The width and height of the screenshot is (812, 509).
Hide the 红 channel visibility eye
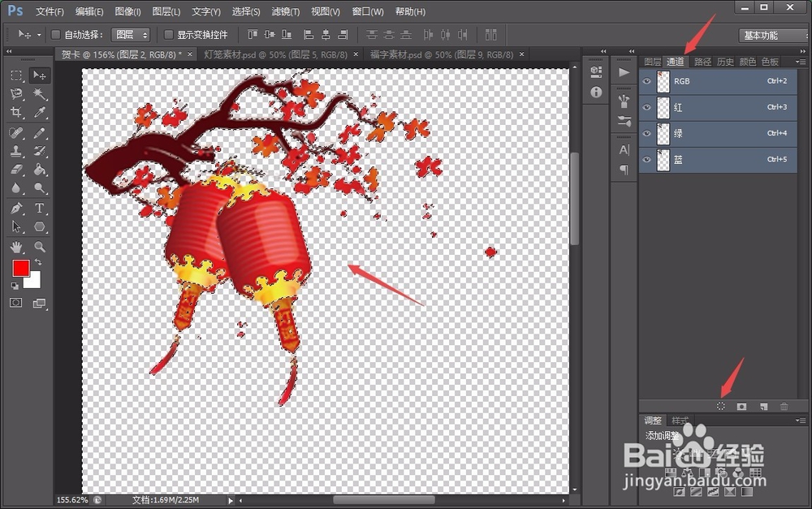647,107
